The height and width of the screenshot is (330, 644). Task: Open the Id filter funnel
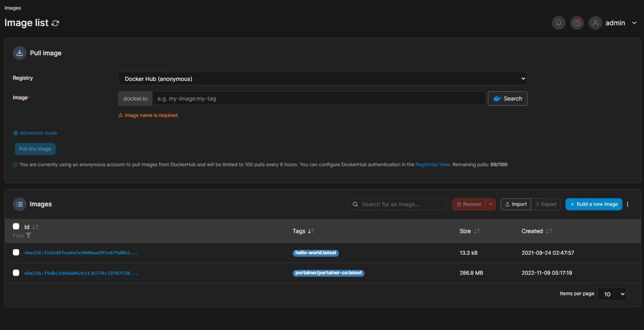pos(28,236)
